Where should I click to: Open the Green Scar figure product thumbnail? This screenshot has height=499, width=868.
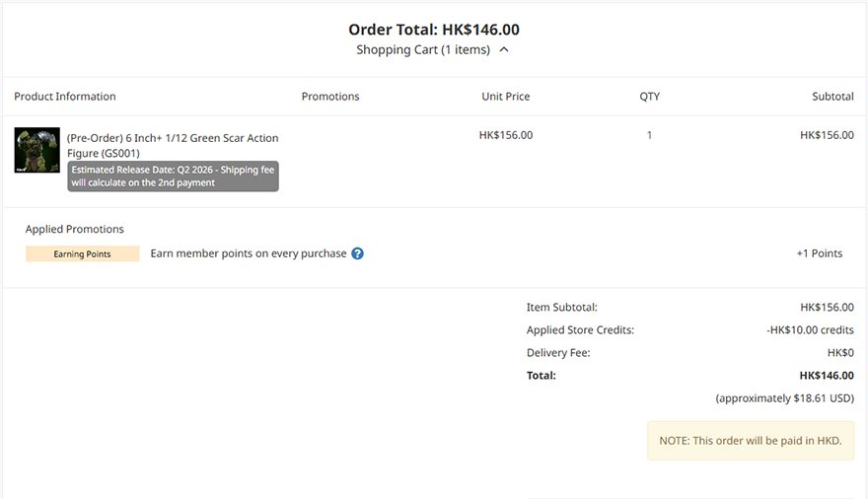(37, 150)
